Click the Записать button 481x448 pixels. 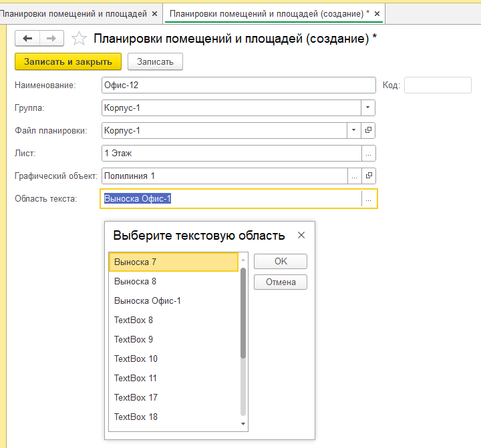pos(155,61)
